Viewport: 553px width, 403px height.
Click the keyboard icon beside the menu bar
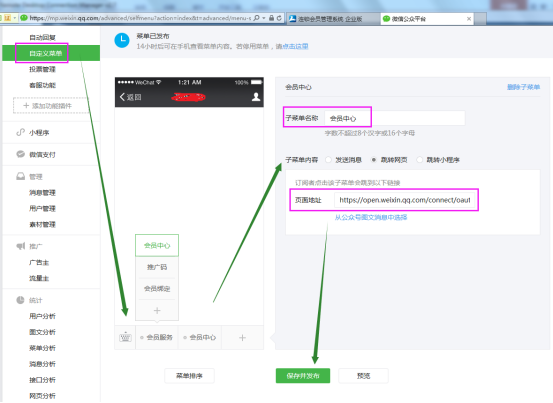[x=125, y=337]
